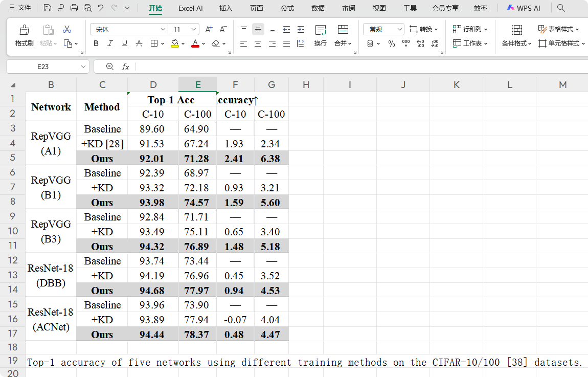Toggle Strikethrough formatting
Viewport: 588px width, 377px height.
click(x=139, y=43)
